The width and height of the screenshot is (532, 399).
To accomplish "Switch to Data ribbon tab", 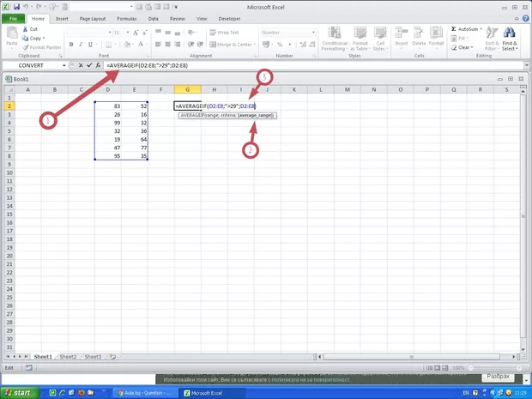I will (153, 19).
